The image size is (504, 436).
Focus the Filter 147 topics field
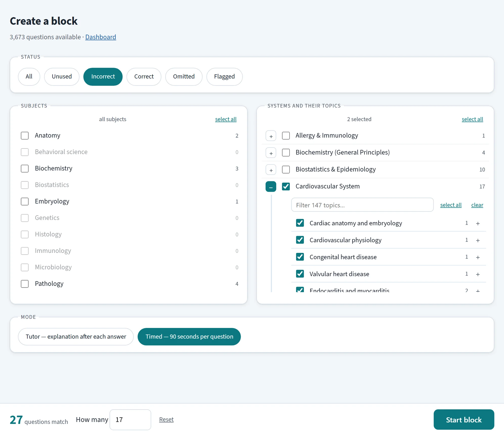pyautogui.click(x=362, y=205)
